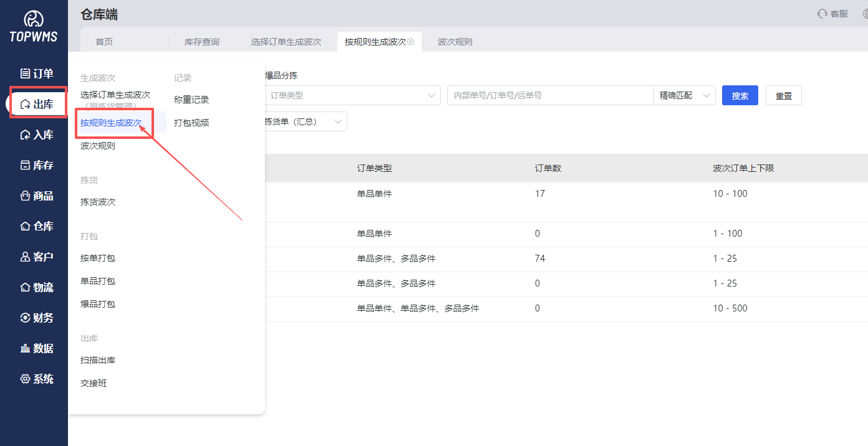Select the 入库 (Inbound) sidebar icon
This screenshot has height=446, width=868.
36,135
